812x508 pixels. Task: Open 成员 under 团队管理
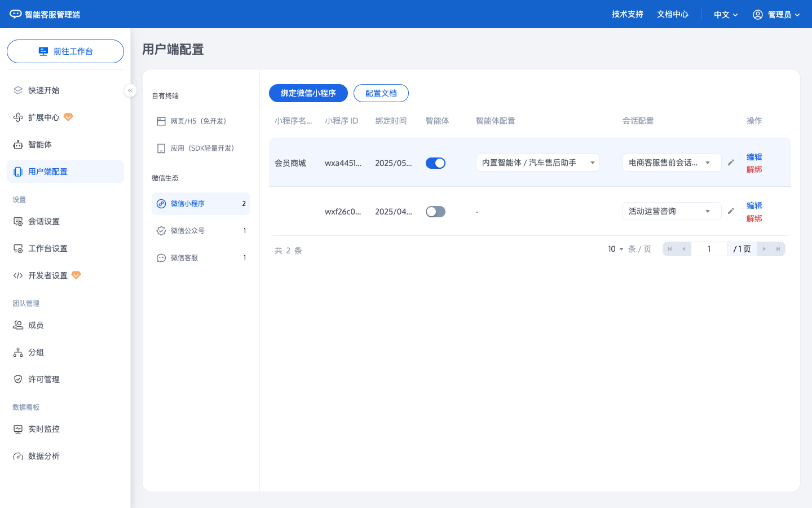point(65,325)
